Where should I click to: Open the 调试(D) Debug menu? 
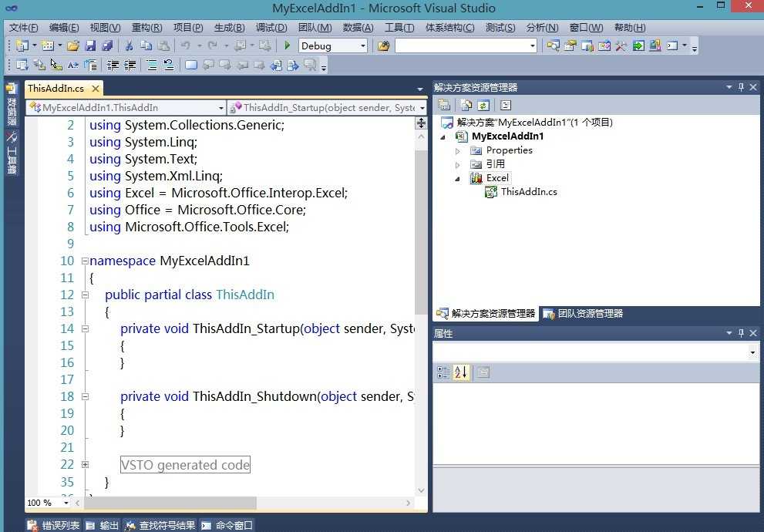[271, 28]
